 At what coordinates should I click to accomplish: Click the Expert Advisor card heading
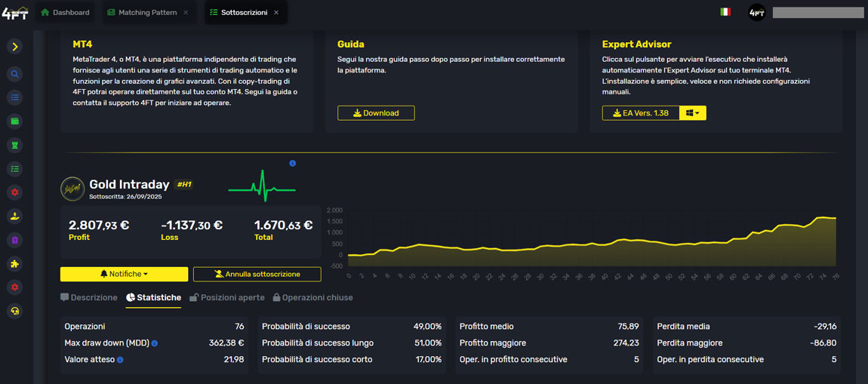pyautogui.click(x=636, y=45)
